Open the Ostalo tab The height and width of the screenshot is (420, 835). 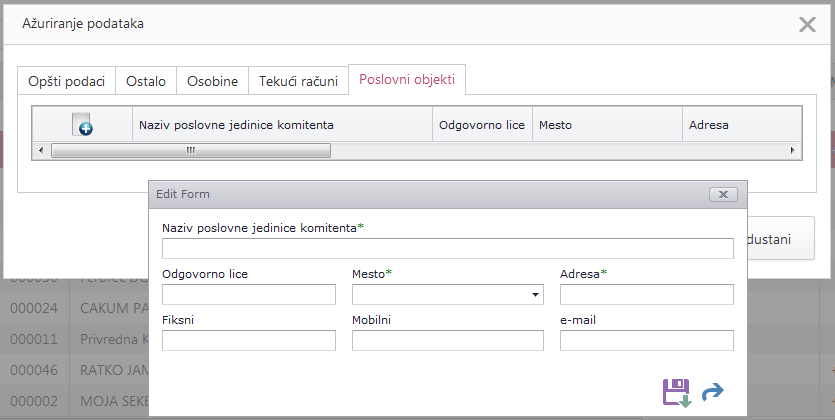click(146, 81)
